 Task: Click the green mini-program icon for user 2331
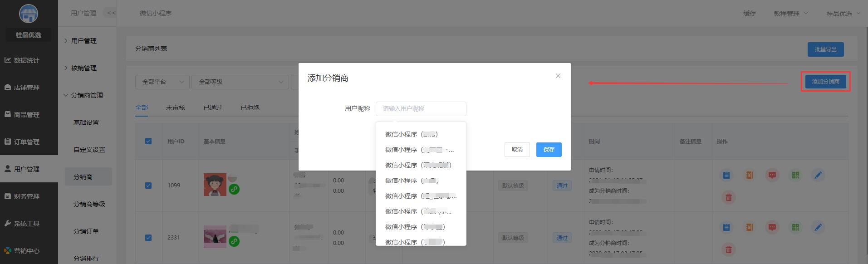click(x=234, y=241)
